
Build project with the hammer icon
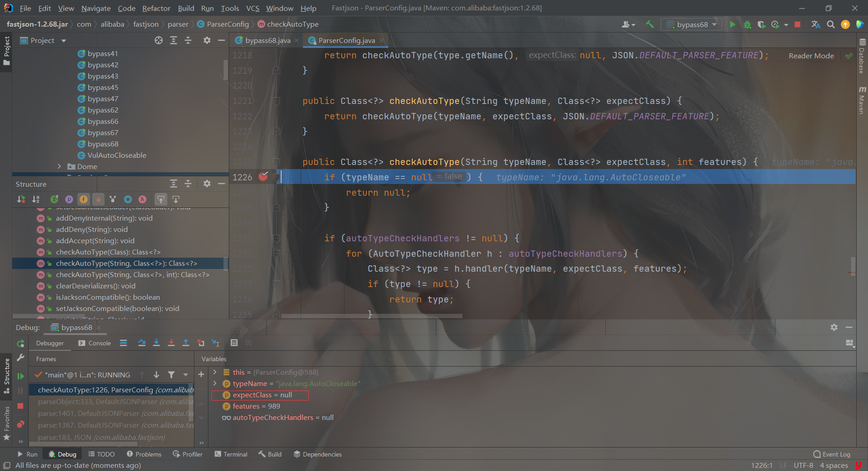[650, 24]
